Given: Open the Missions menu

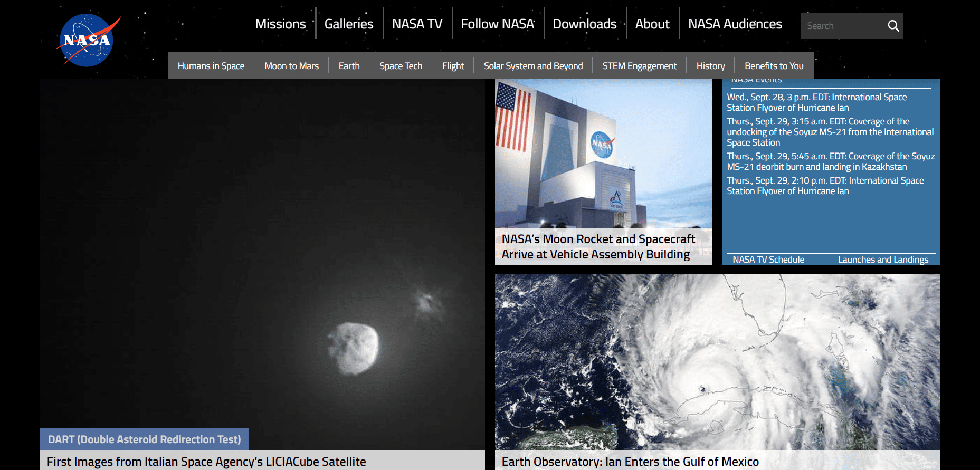Looking at the screenshot, I should tap(280, 24).
